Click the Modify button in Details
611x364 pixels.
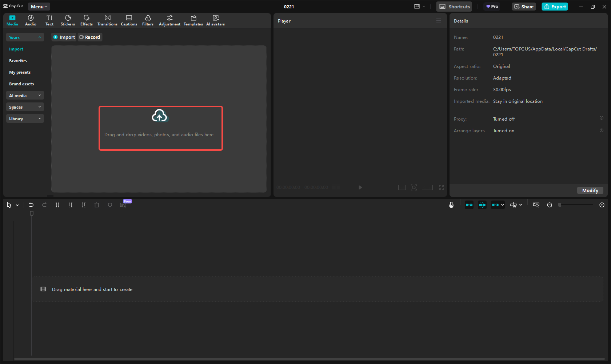coord(590,190)
